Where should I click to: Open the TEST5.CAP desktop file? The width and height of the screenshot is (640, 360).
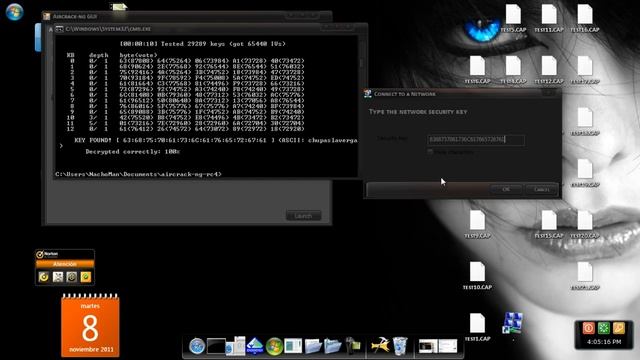pos(513,18)
